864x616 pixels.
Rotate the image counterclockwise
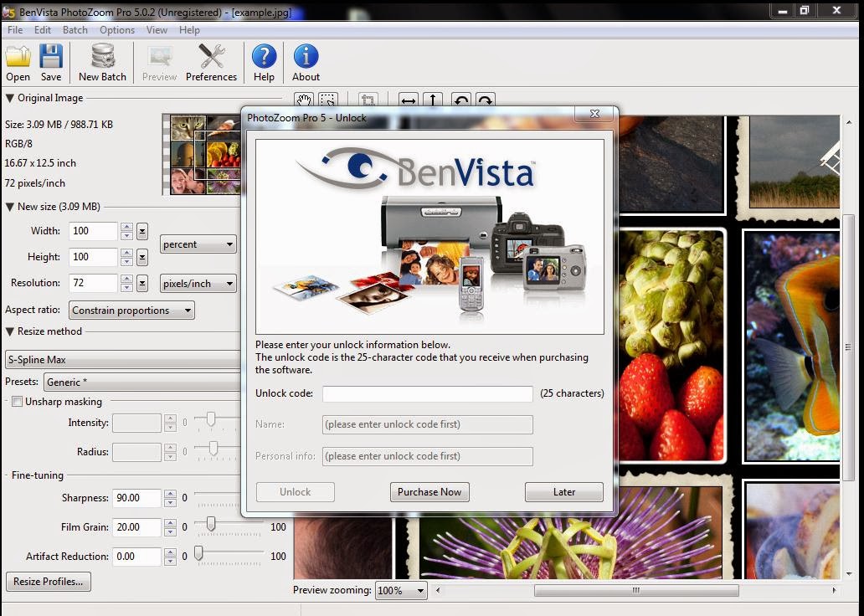460,100
